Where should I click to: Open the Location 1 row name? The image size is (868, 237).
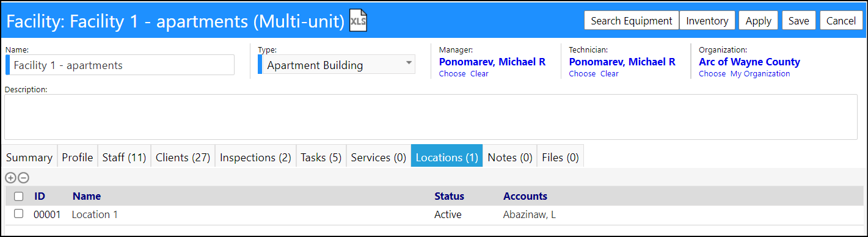95,214
